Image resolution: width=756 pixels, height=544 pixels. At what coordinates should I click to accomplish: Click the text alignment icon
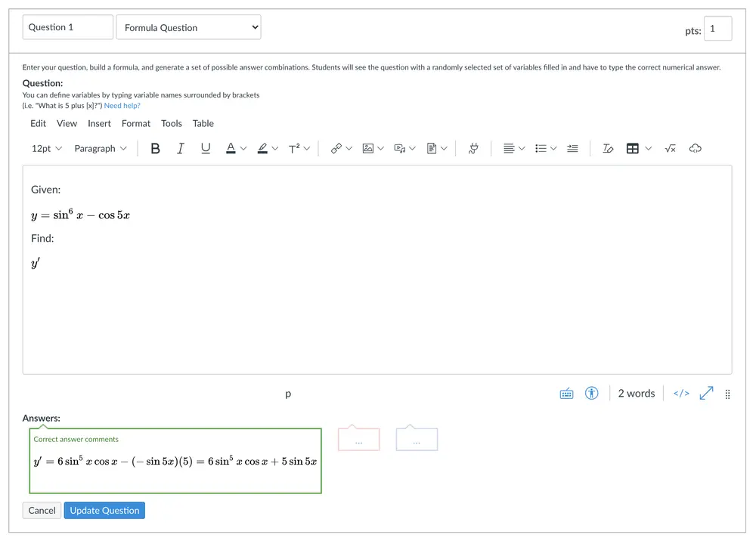(x=509, y=148)
